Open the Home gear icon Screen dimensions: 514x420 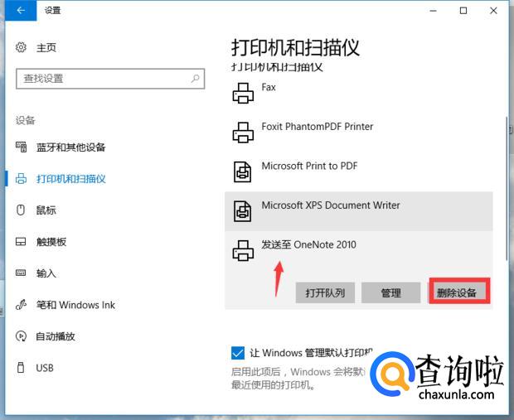[22, 48]
